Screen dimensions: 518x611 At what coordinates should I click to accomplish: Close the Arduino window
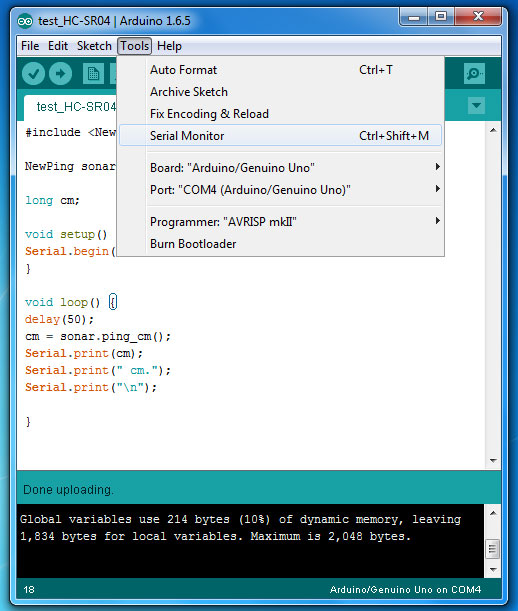click(478, 17)
